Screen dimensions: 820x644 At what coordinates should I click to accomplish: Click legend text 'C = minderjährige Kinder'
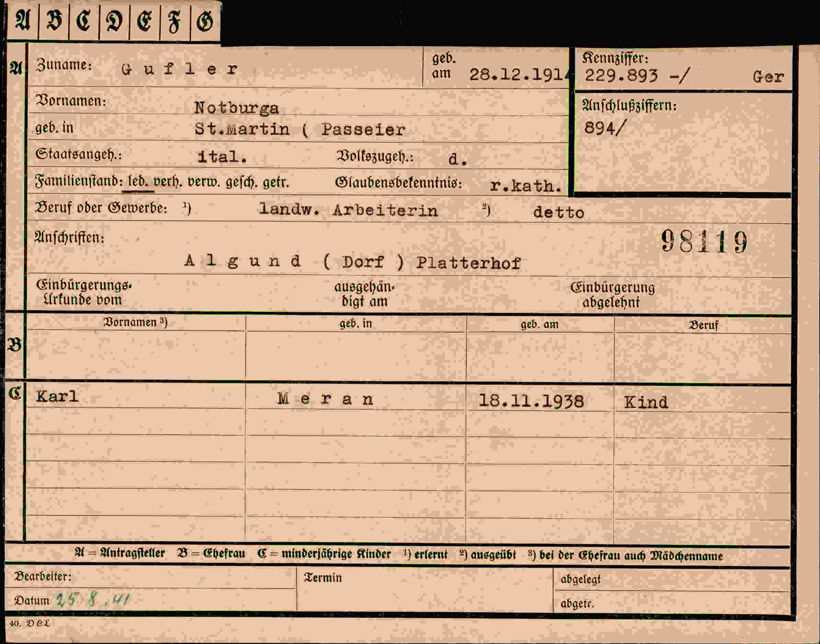tap(324, 554)
